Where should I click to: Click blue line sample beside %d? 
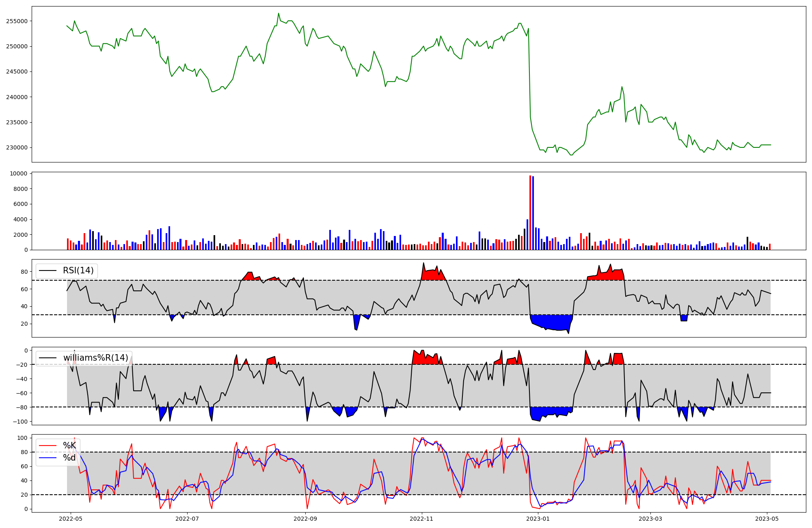(48, 458)
